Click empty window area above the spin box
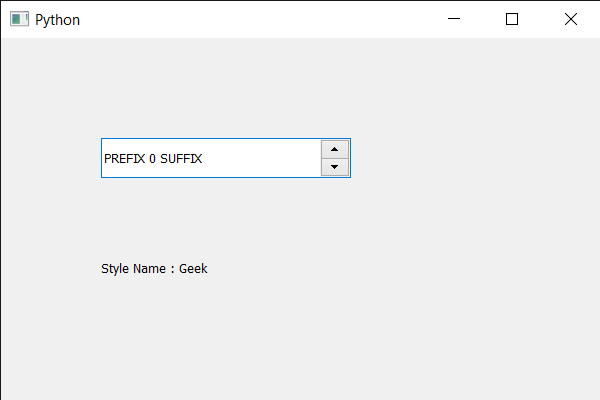600x400 pixels. [225, 90]
